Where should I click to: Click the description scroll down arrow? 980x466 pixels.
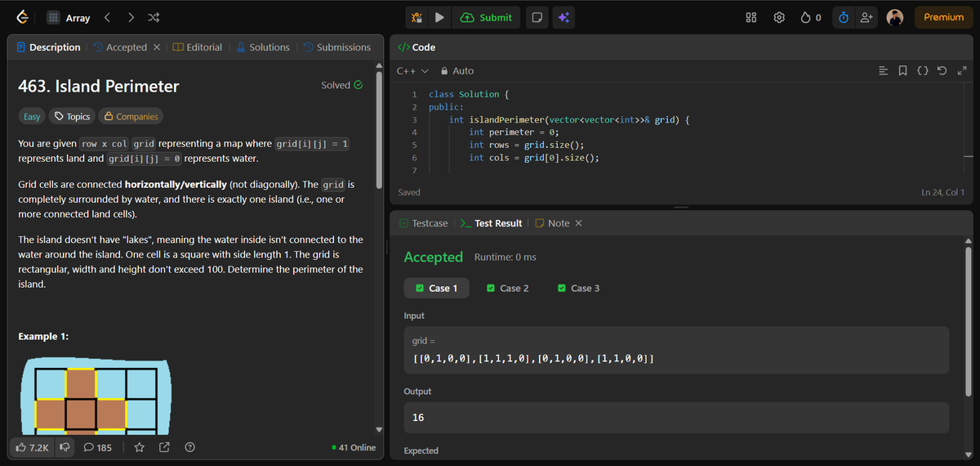tap(378, 430)
